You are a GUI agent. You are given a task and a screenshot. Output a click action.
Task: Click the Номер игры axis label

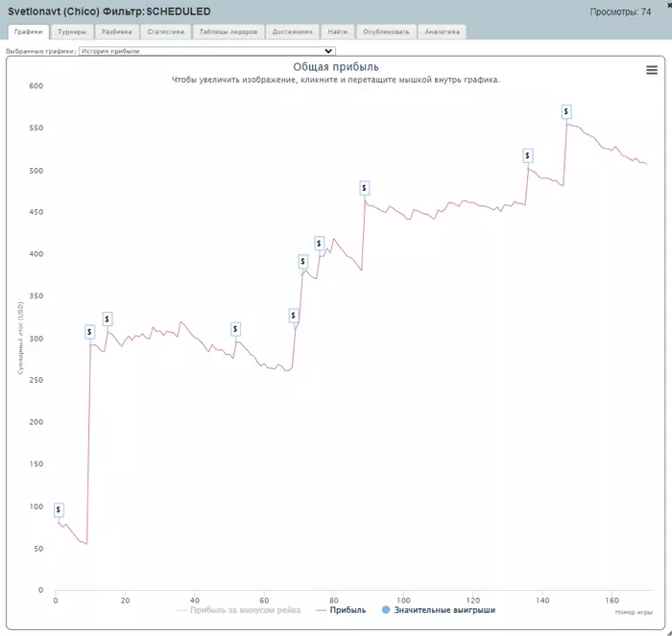point(634,612)
